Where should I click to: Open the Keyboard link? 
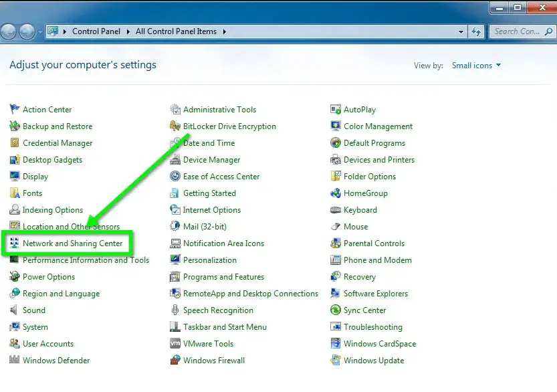[x=360, y=209]
